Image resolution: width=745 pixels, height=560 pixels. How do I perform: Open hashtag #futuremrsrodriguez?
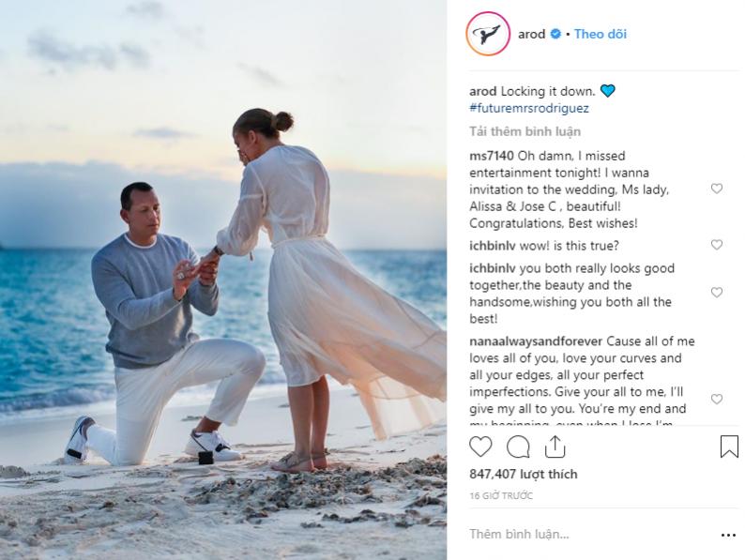pyautogui.click(x=529, y=108)
